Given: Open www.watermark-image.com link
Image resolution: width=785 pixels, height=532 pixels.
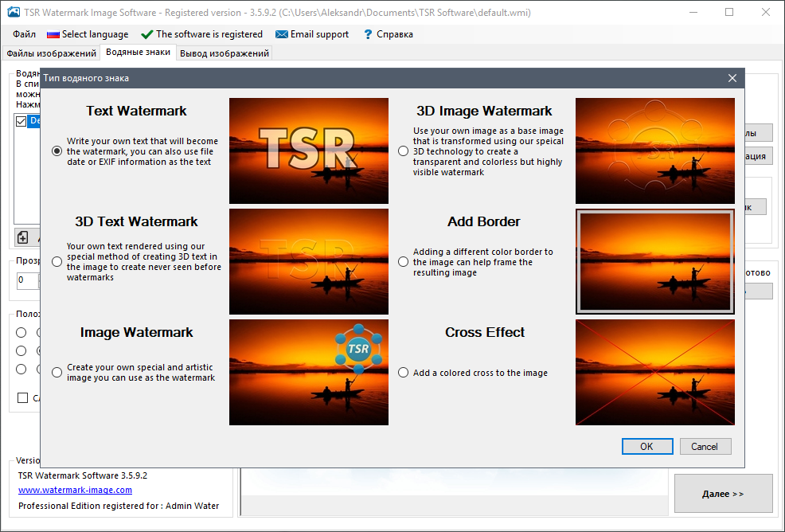Looking at the screenshot, I should coord(75,490).
